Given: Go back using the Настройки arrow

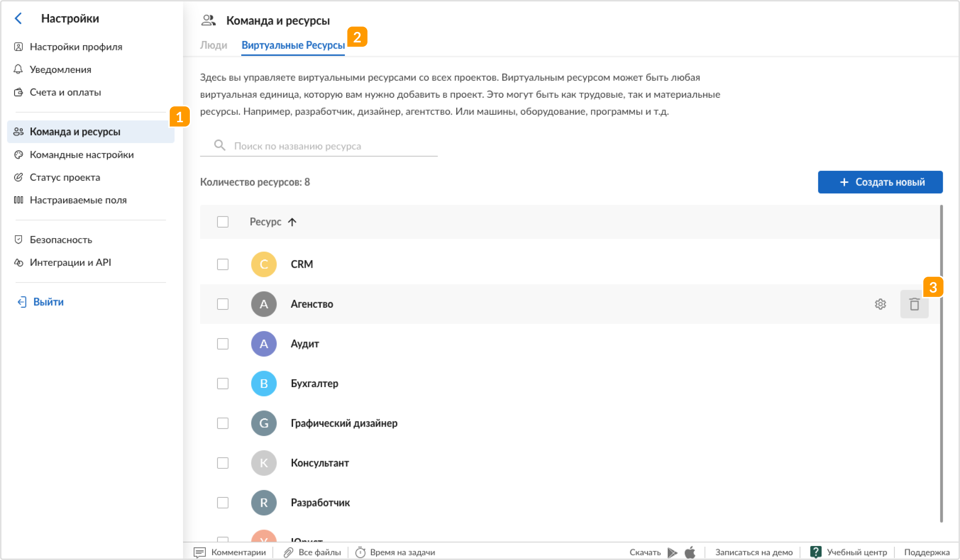Looking at the screenshot, I should tap(18, 18).
